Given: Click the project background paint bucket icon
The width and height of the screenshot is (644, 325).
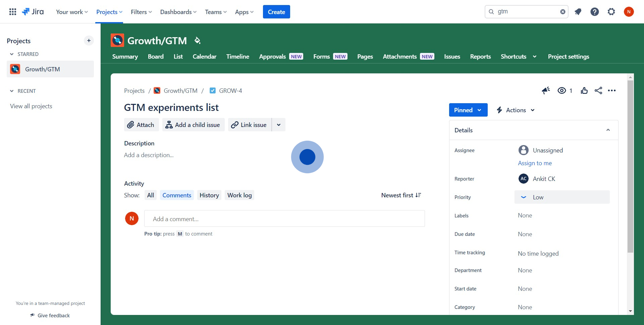Looking at the screenshot, I should point(198,41).
